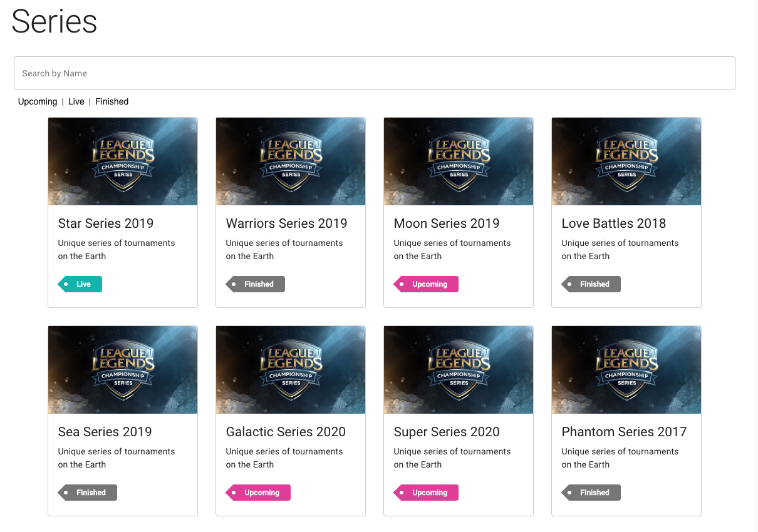
Task: Filter series by Upcoming status
Action: pos(38,101)
